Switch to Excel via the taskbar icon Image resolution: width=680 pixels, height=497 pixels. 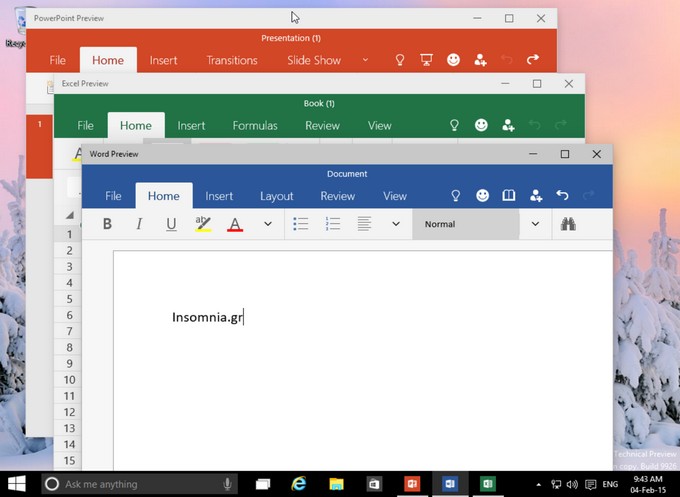click(487, 484)
